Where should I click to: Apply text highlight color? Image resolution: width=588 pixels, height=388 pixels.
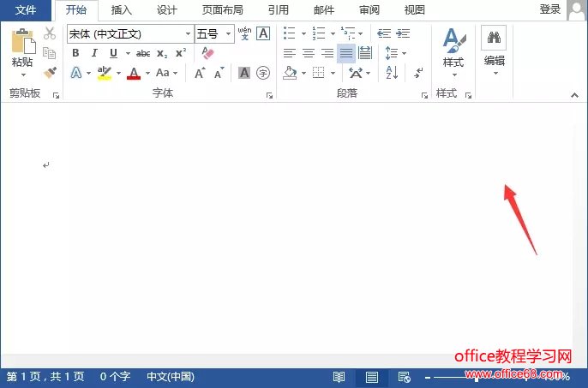[x=105, y=73]
